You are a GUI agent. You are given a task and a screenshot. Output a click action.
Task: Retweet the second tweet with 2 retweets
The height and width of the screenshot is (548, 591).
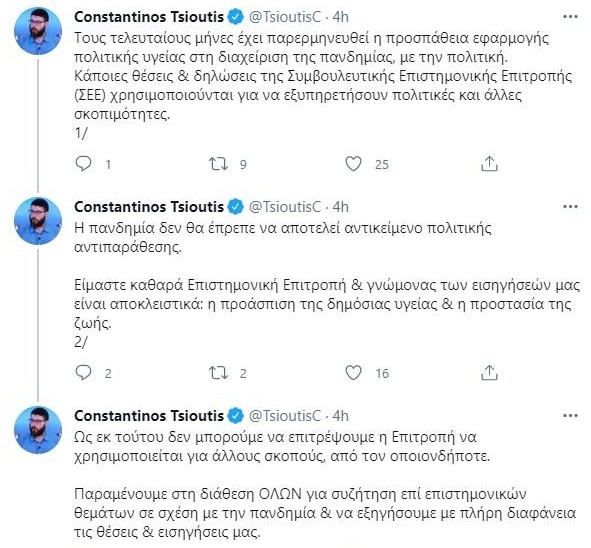[219, 373]
